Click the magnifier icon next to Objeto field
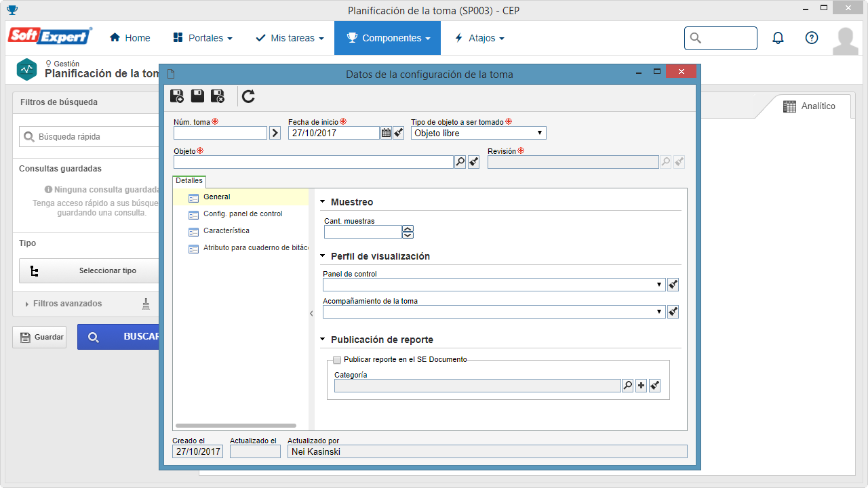Viewport: 868px width, 488px height. (x=460, y=162)
